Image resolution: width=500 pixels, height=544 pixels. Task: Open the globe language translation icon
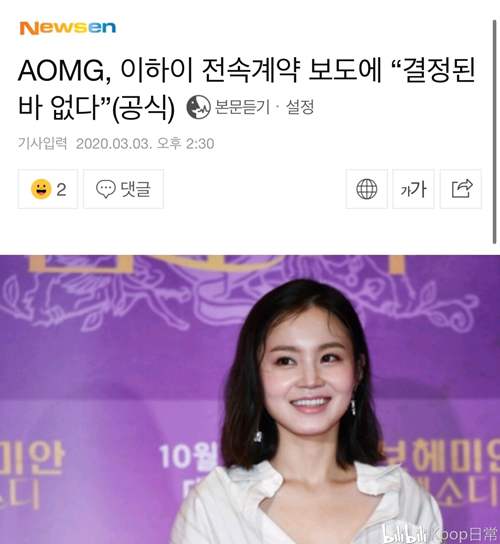tap(367, 189)
